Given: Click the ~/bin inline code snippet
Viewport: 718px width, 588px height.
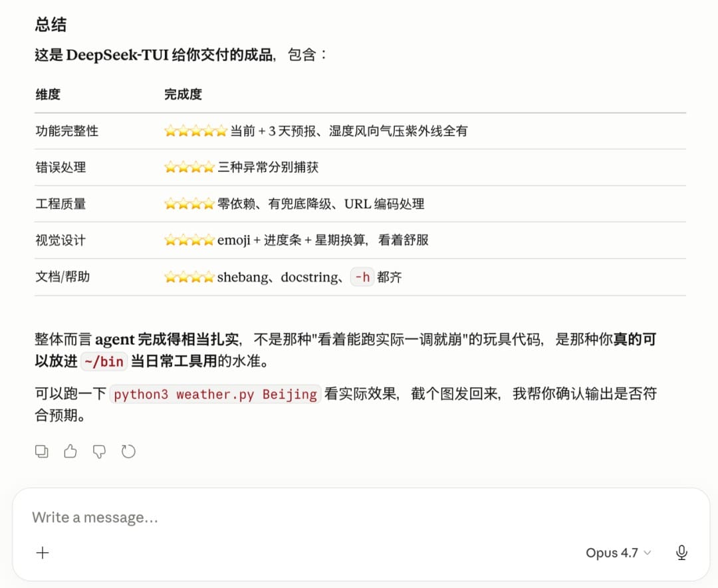Looking at the screenshot, I should click(x=104, y=361).
